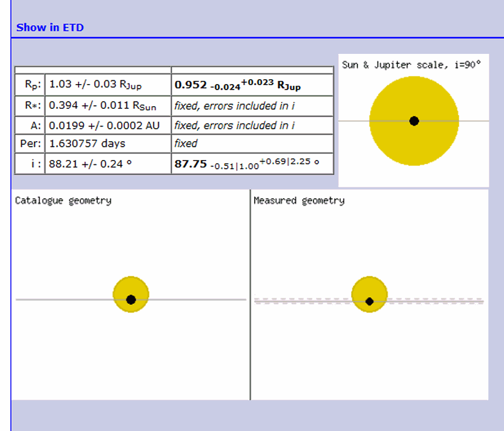Click the black planet dot in Sun & Jupiter scale
This screenshot has height=431, width=504.
click(414, 121)
